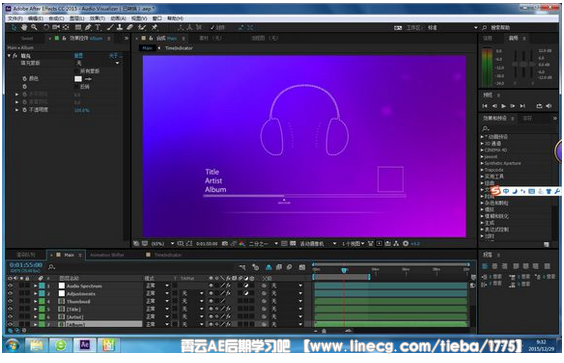
Task: Select the Rectangle shape tool
Action: [78, 27]
